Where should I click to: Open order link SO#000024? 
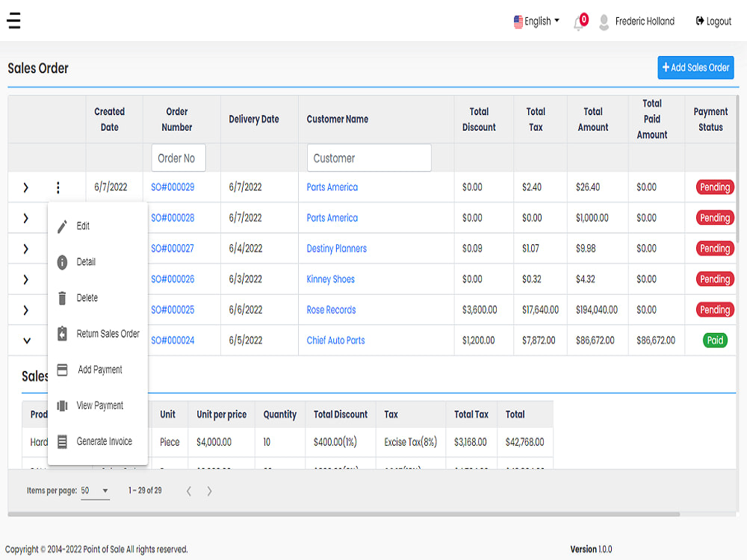(173, 340)
